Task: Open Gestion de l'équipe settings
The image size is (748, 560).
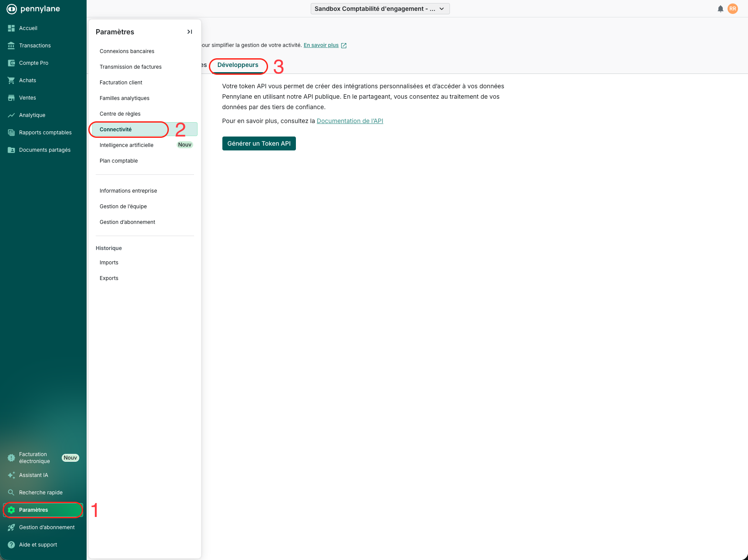Action: click(145, 207)
